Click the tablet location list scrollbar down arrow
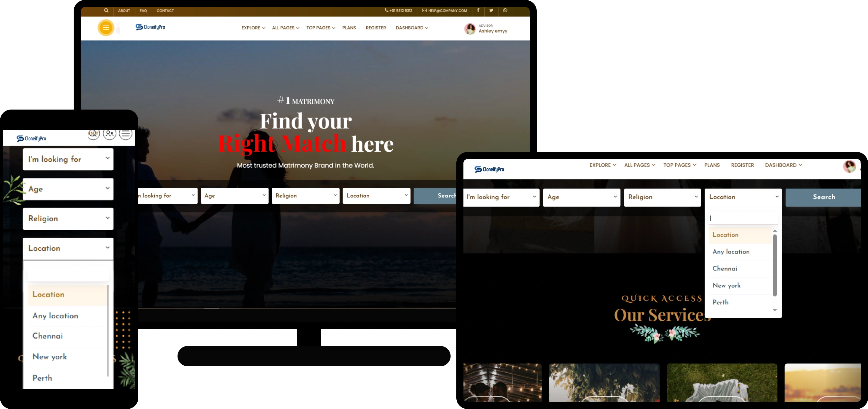Screen dimensions: 868x409 tap(775, 310)
